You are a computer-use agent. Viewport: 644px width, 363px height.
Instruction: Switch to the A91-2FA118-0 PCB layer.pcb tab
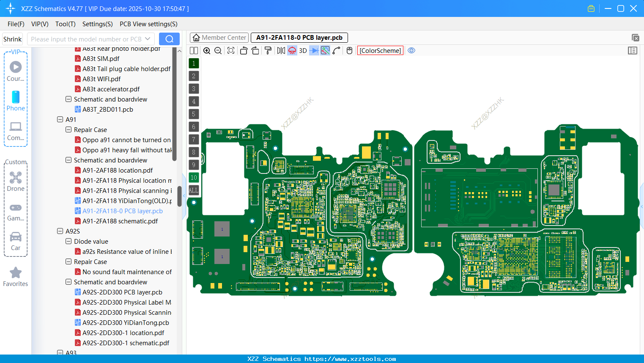(x=299, y=37)
